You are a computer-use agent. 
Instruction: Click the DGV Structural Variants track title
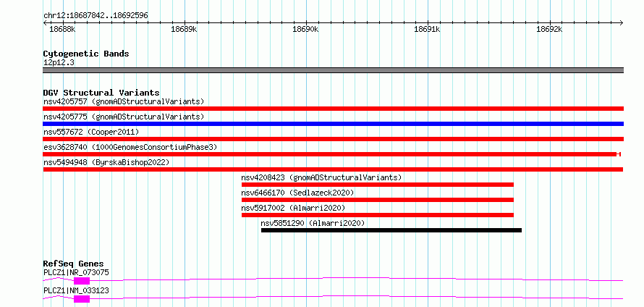click(101, 93)
